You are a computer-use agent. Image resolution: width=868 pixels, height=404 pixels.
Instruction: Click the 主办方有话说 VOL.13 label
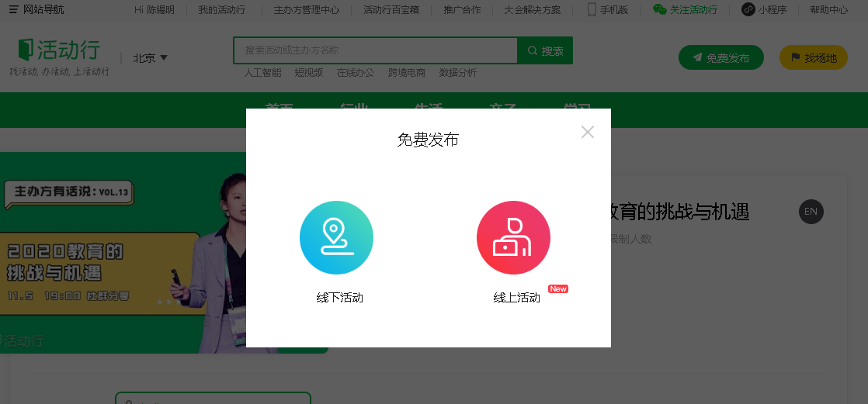68,192
